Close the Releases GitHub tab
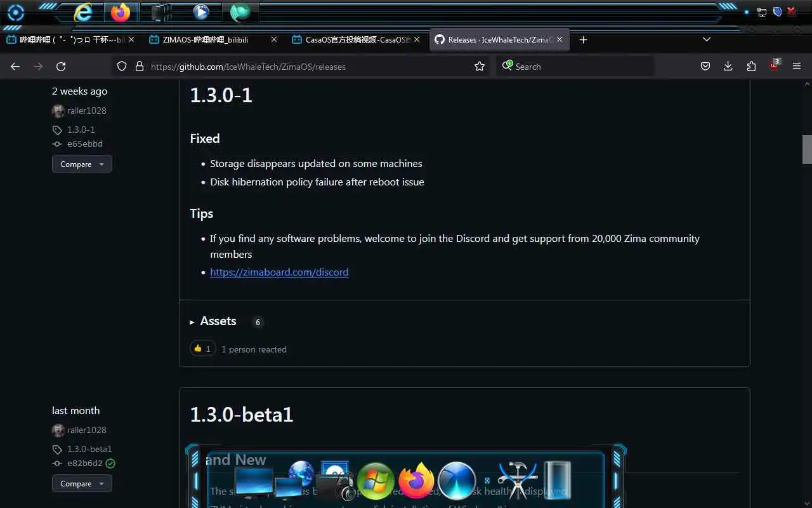This screenshot has width=812, height=508. pos(560,39)
